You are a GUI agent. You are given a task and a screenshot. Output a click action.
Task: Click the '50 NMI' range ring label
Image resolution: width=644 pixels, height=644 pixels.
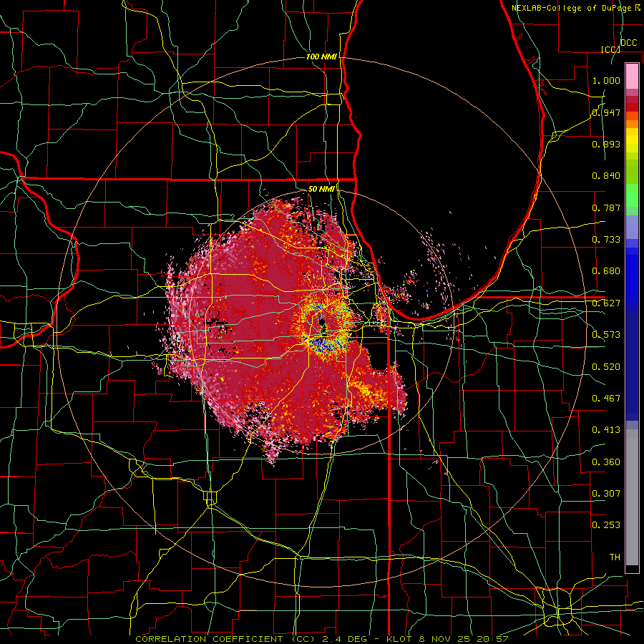[321, 189]
